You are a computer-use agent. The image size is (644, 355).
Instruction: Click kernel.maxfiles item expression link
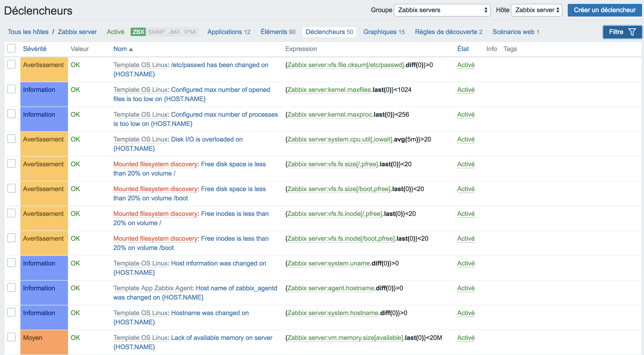(x=329, y=90)
